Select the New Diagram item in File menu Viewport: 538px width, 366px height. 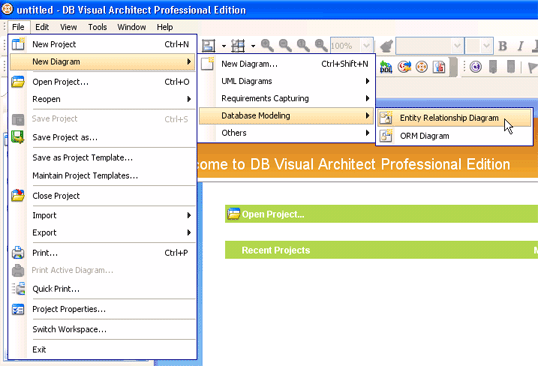(102, 62)
